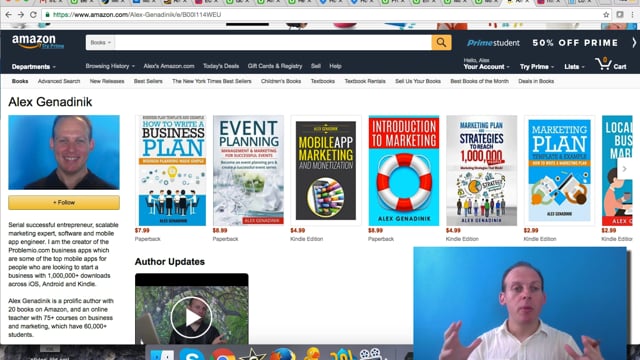The image size is (640, 360).
Task: Click the 50% OFF PRIME banner
Action: pyautogui.click(x=575, y=42)
